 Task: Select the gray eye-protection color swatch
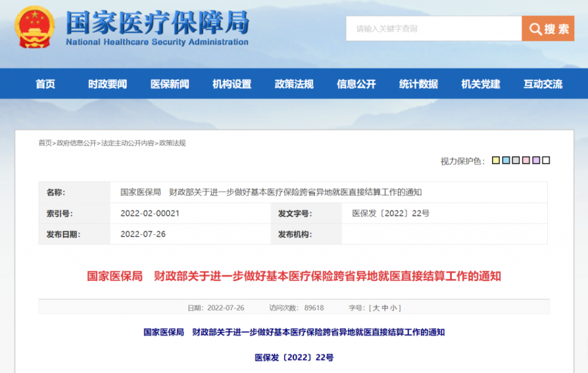click(516, 161)
